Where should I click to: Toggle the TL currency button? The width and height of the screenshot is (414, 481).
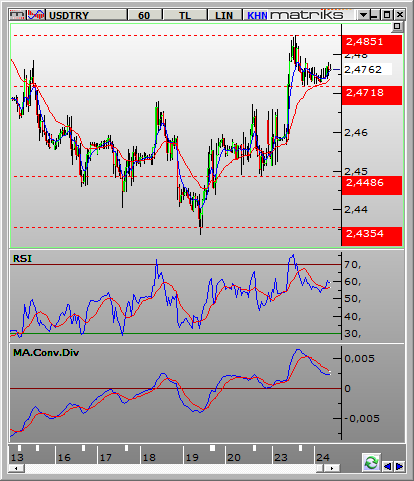click(185, 15)
